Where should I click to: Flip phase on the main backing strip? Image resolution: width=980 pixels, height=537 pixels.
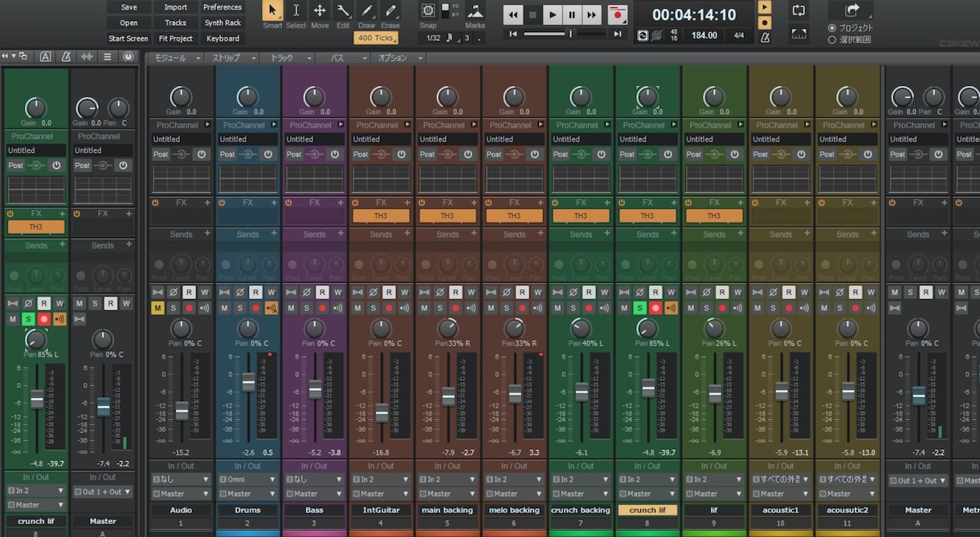(x=439, y=293)
